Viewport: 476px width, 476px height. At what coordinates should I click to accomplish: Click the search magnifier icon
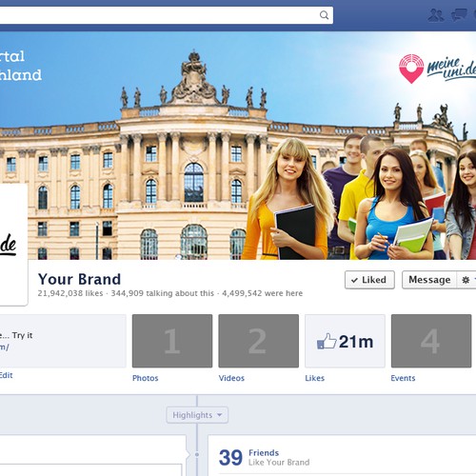tap(324, 15)
